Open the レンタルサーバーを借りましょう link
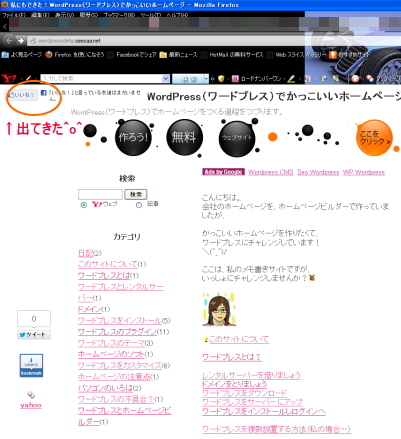The height and width of the screenshot is (439, 401). pyautogui.click(x=251, y=375)
